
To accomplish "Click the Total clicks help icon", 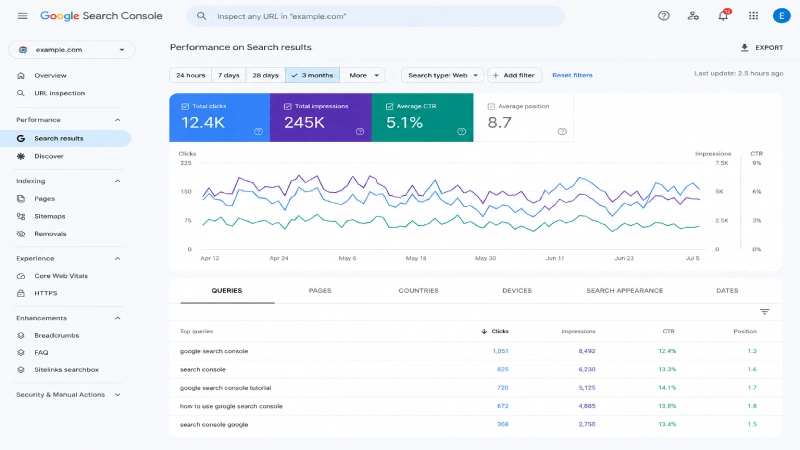I will point(258,132).
